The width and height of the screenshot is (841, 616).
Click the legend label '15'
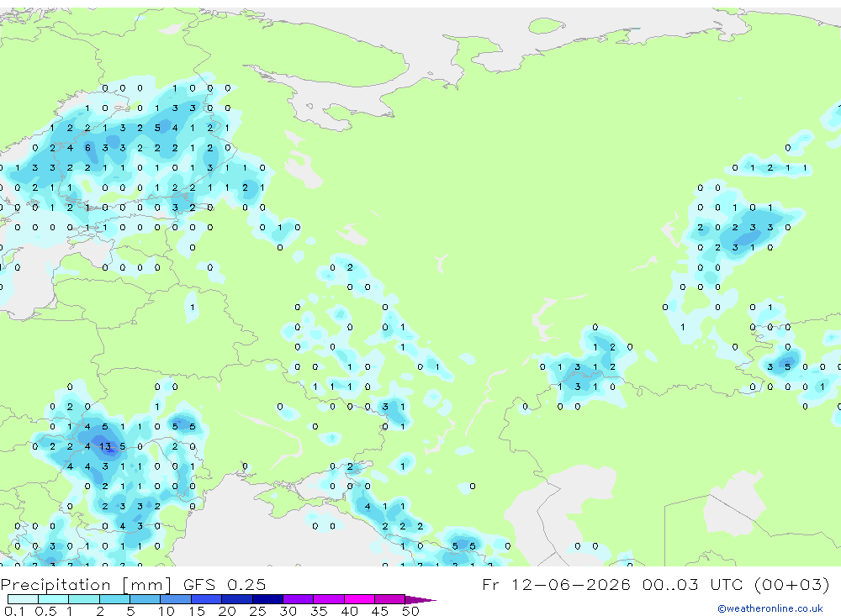click(x=197, y=611)
